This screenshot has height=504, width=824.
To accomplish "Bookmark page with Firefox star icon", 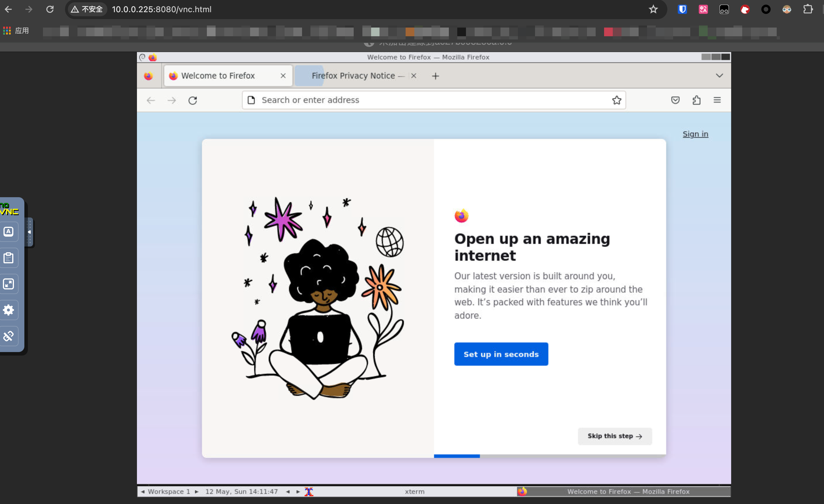I will [617, 100].
